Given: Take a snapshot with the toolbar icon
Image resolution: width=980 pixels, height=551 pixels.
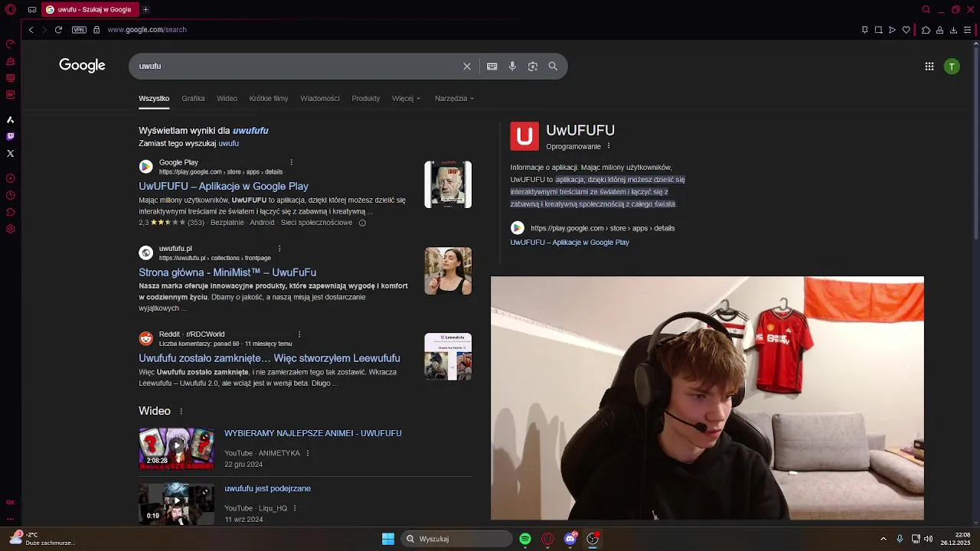Looking at the screenshot, I should coord(878,30).
